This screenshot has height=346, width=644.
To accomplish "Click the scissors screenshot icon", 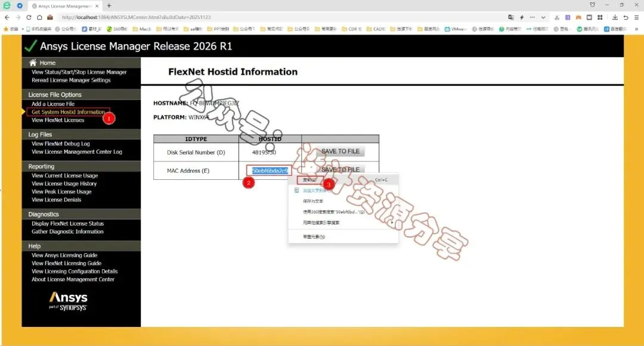I will [557, 17].
